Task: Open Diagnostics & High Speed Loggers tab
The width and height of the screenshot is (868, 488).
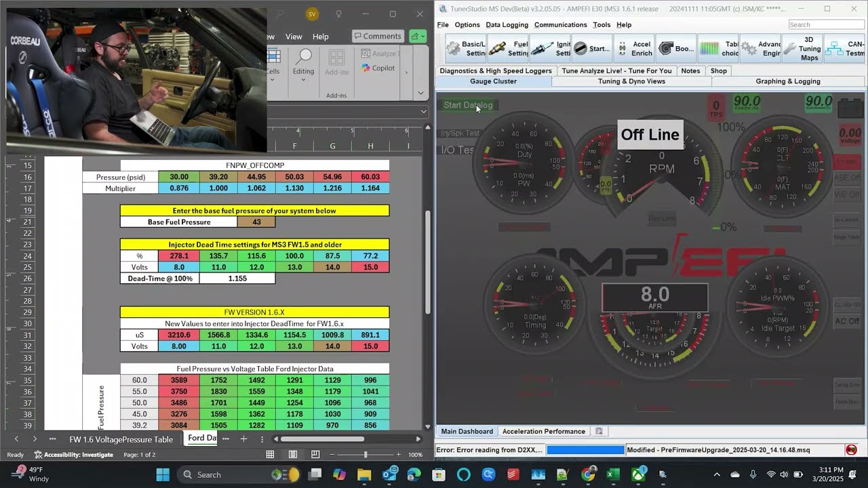Action: point(496,70)
